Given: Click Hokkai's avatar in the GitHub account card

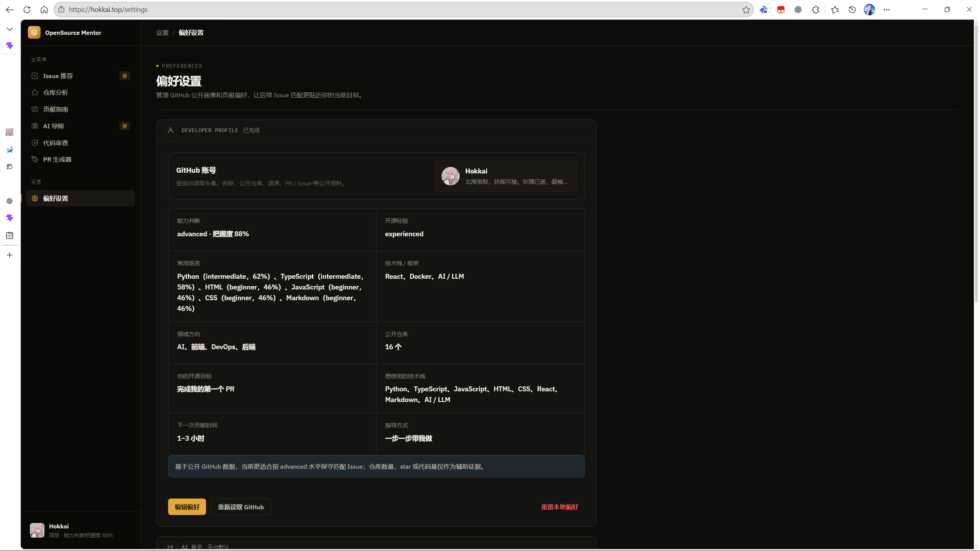Looking at the screenshot, I should 450,176.
